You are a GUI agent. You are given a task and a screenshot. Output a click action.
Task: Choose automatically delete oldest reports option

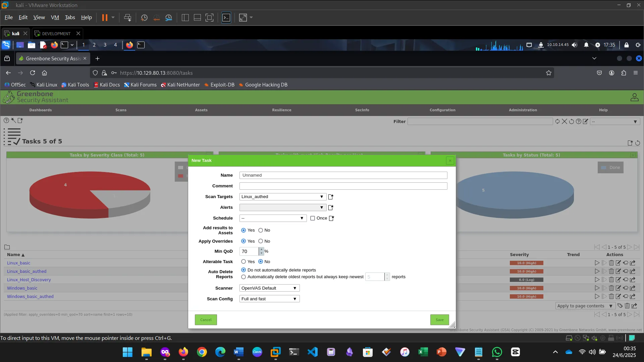click(x=244, y=277)
